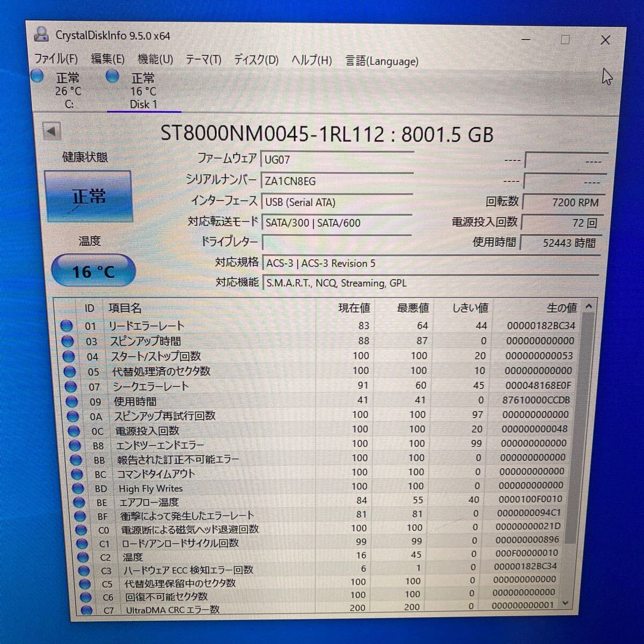Open the テーマ(T) menu
Screen dimensions: 644x644
(203, 60)
